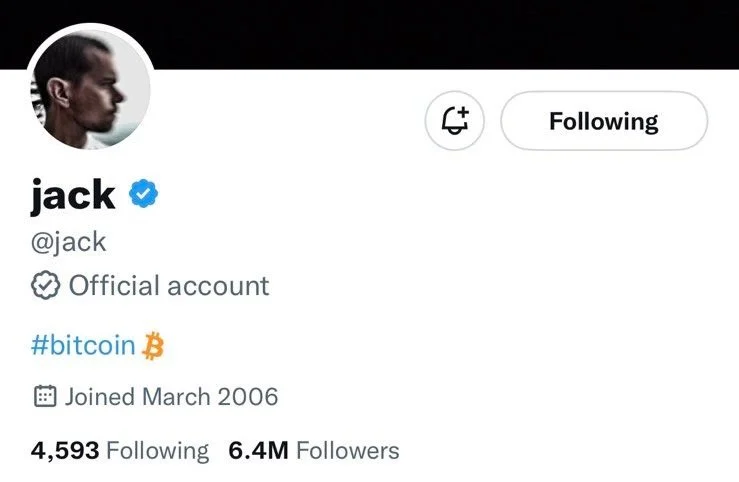Image resolution: width=739 pixels, height=482 pixels.
Task: Open jack's profile picture
Action: click(90, 87)
